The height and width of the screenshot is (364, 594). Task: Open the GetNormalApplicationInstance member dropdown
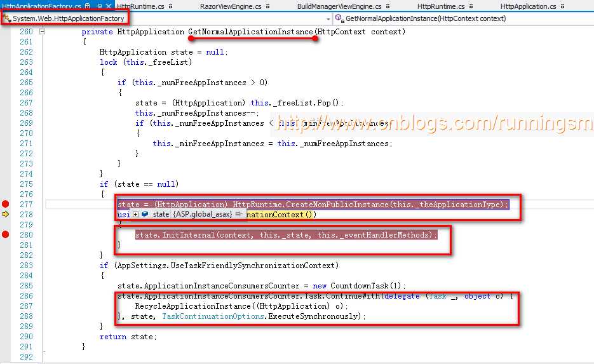coord(463,18)
